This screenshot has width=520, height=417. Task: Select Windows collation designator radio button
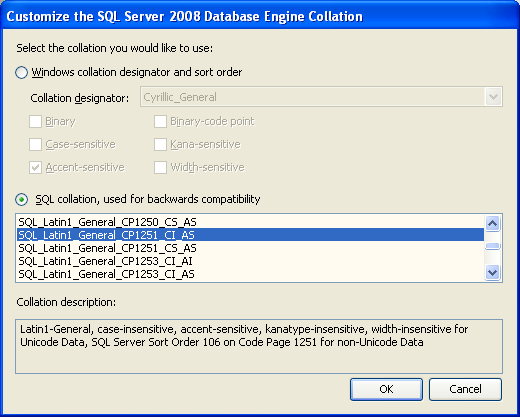coord(21,72)
